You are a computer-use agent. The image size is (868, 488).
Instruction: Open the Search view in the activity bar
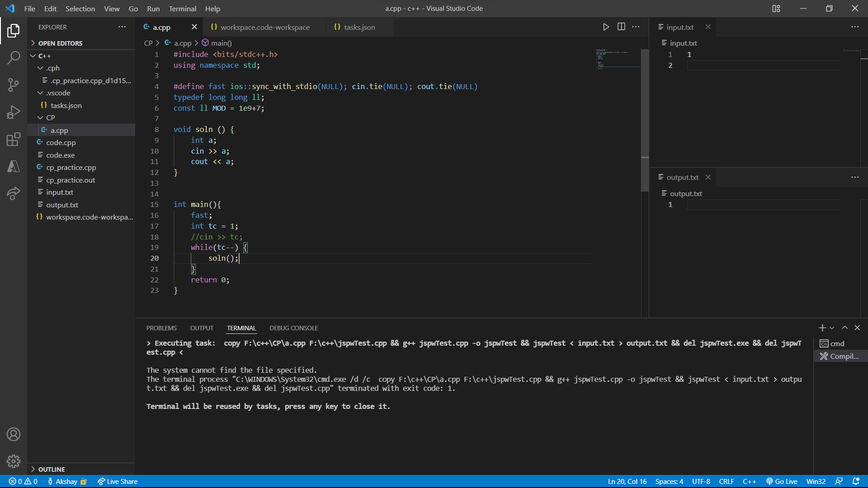[x=14, y=58]
